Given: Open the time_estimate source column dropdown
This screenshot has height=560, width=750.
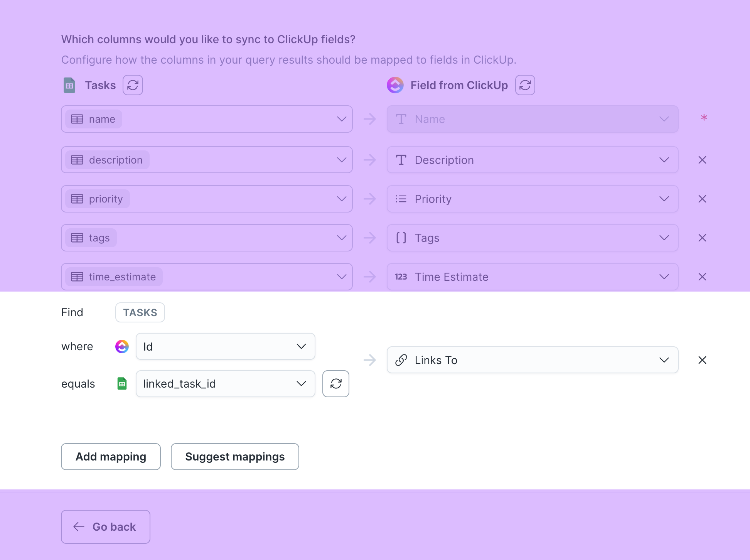Looking at the screenshot, I should [207, 277].
